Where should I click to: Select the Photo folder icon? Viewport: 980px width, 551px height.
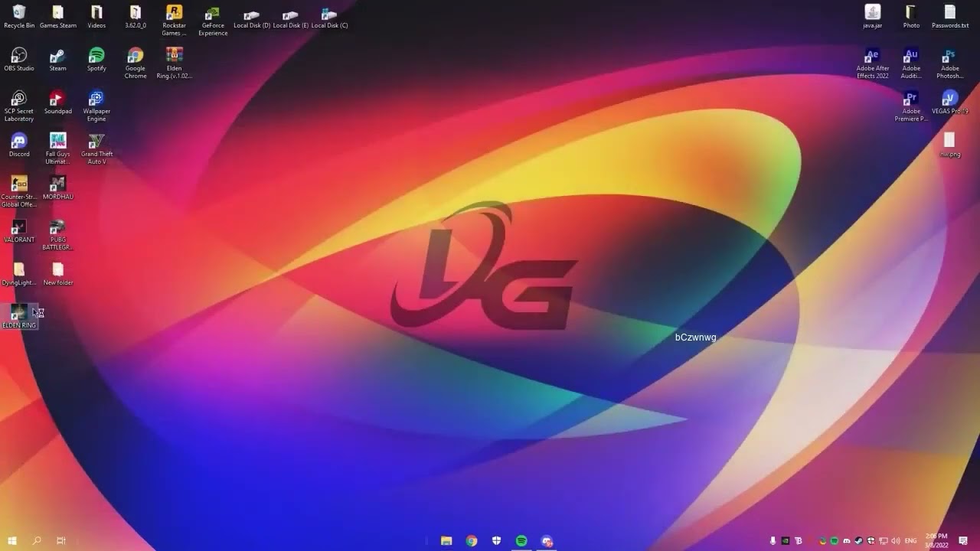point(911,17)
